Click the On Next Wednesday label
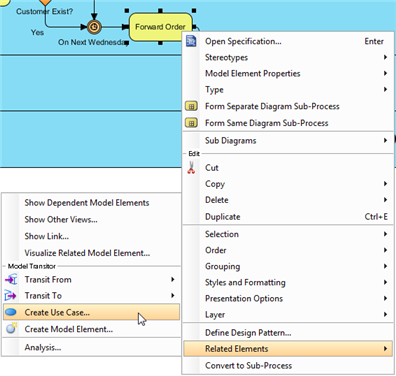 [x=93, y=42]
